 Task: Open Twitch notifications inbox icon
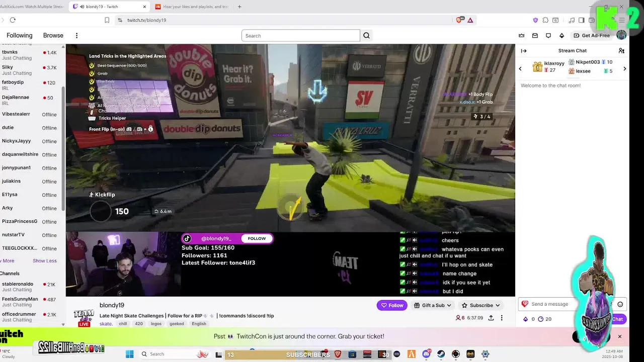point(535,36)
